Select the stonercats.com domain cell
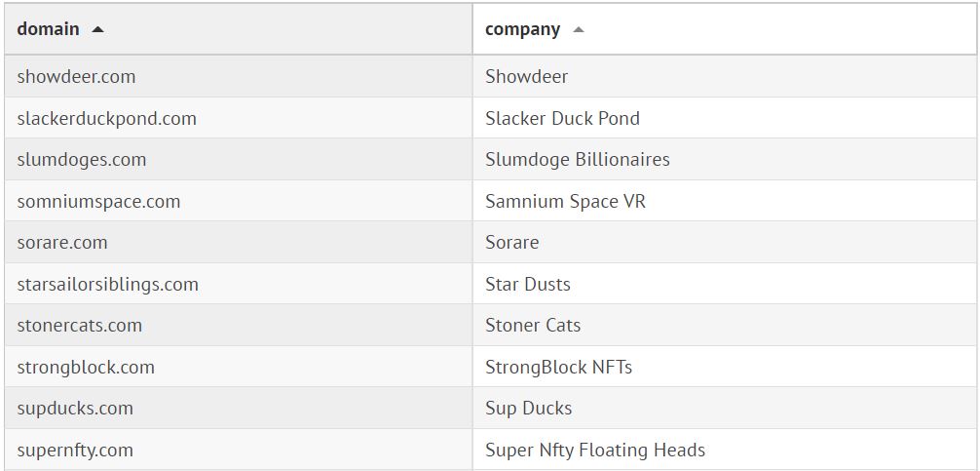Image resolution: width=980 pixels, height=471 pixels. (79, 325)
